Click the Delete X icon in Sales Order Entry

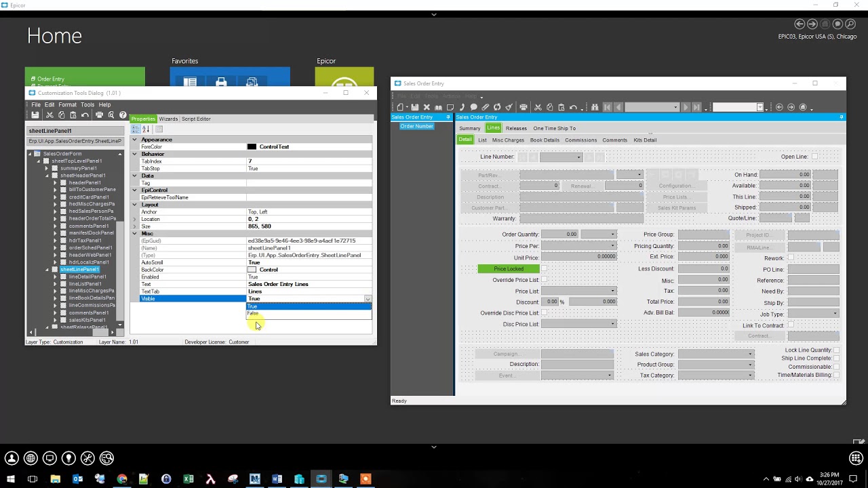(x=427, y=107)
